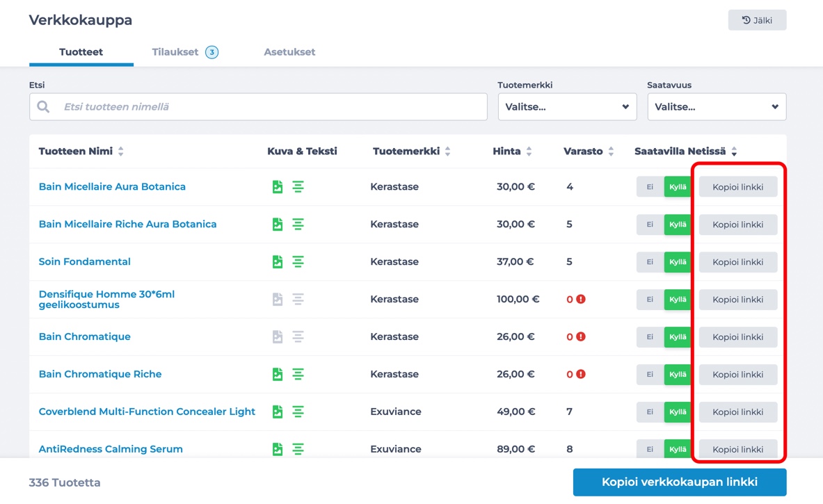Viewport: 823px width, 504px height.
Task: Click image icon for AntiRedness Calming Serum
Action: coord(278,449)
